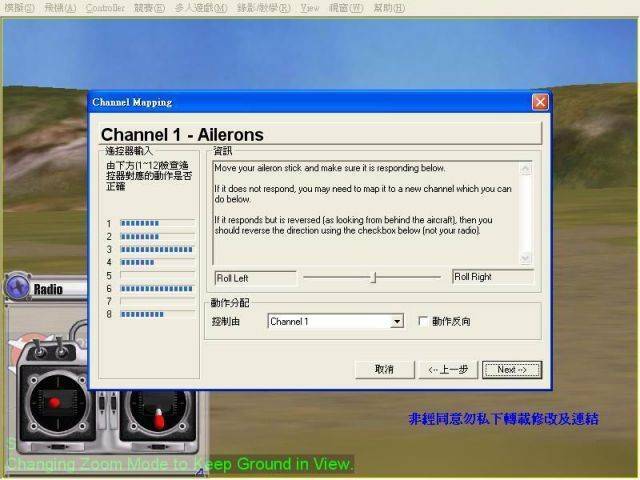The image size is (640, 480).
Task: Open the 錄影/教學(R) menu
Action: point(264,8)
